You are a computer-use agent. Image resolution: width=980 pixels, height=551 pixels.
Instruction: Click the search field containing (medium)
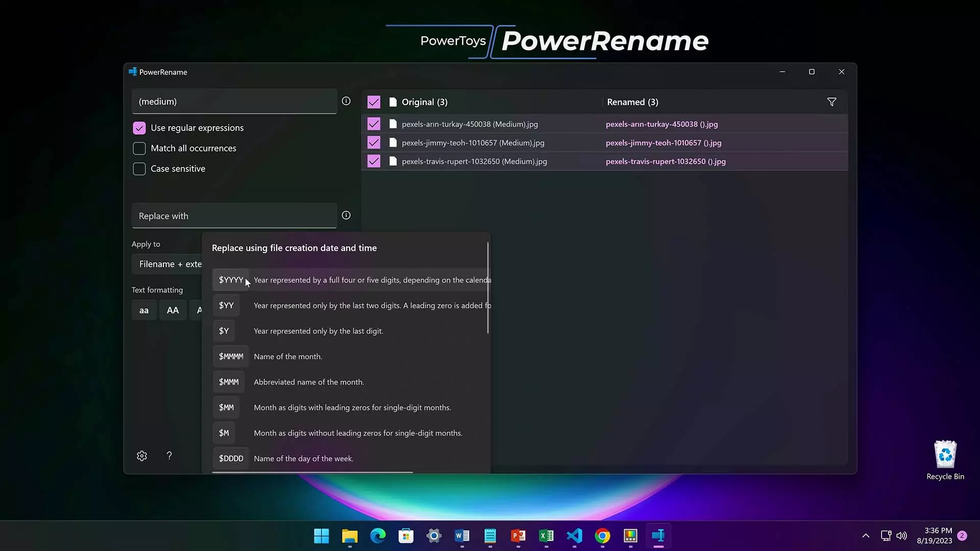pos(234,102)
